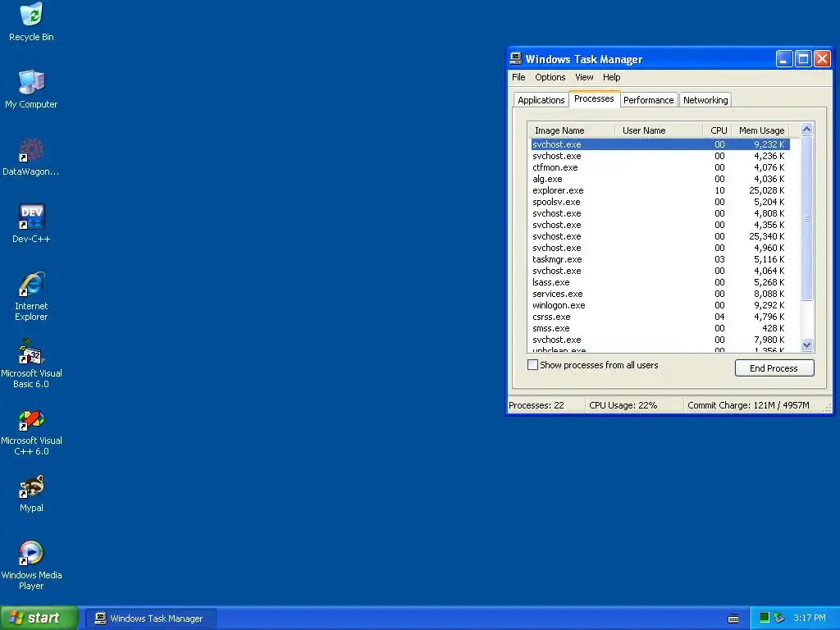
Task: Sort by the User Name column header
Action: (659, 130)
